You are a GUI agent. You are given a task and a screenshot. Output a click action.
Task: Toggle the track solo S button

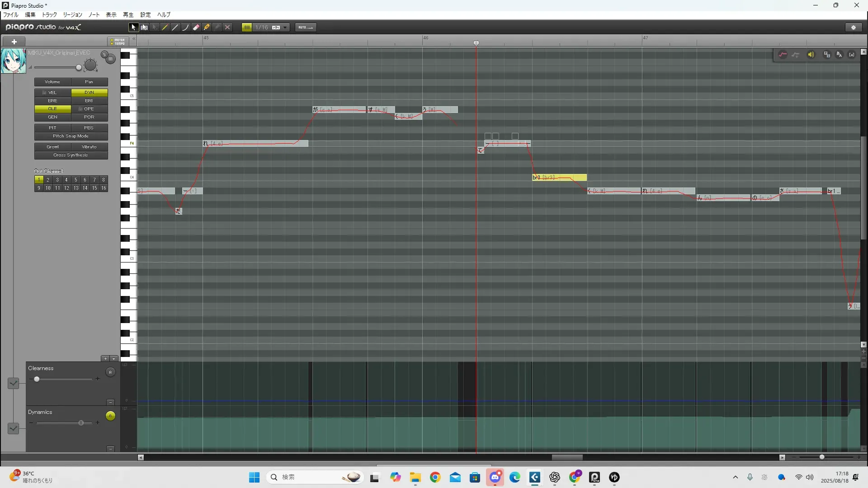104,55
